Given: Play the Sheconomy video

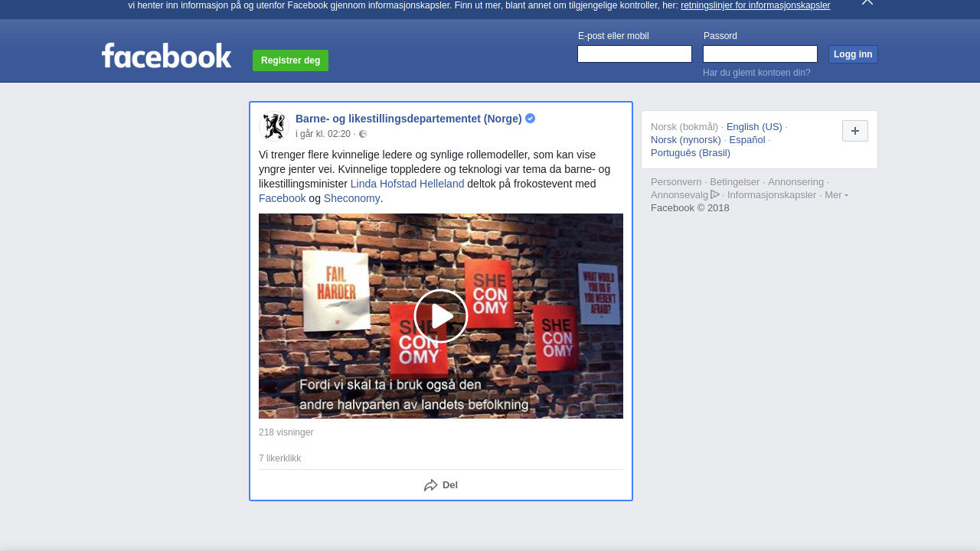Looking at the screenshot, I should [441, 316].
